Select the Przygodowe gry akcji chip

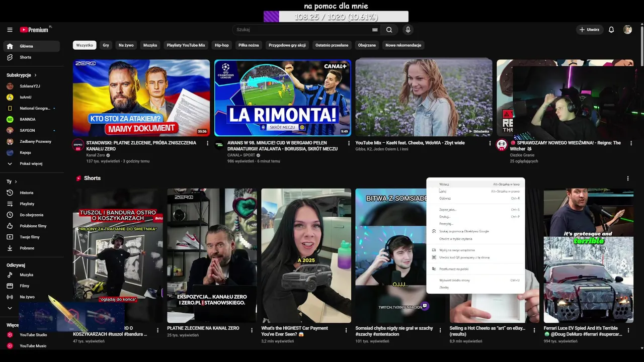tap(287, 45)
